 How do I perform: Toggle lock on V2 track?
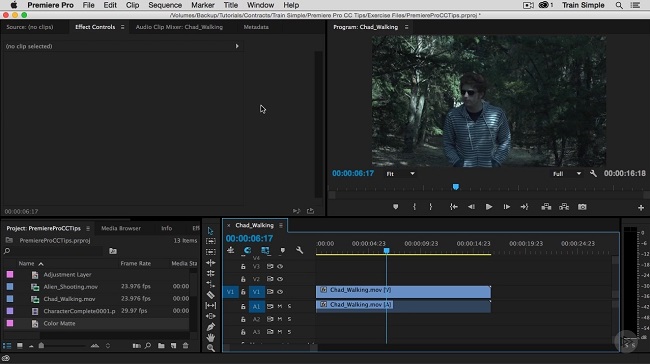[x=243, y=279]
